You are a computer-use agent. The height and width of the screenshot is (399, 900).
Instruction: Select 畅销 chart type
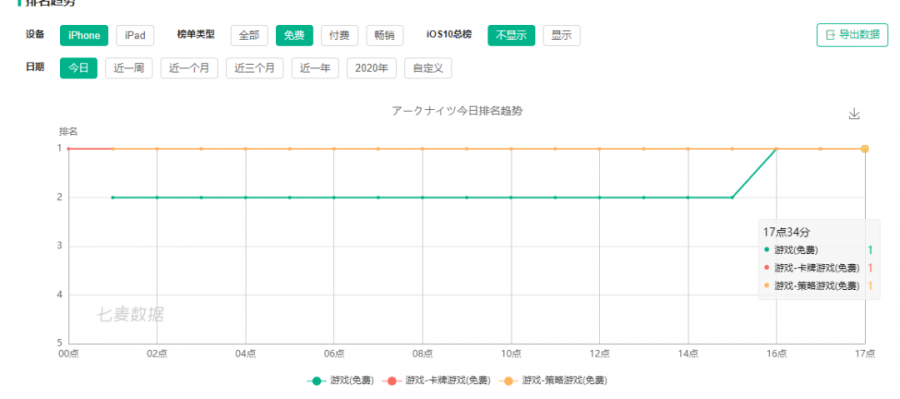[385, 36]
